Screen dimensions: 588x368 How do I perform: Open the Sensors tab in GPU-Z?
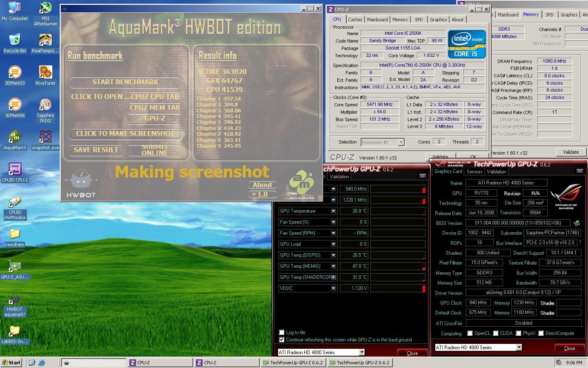(474, 172)
